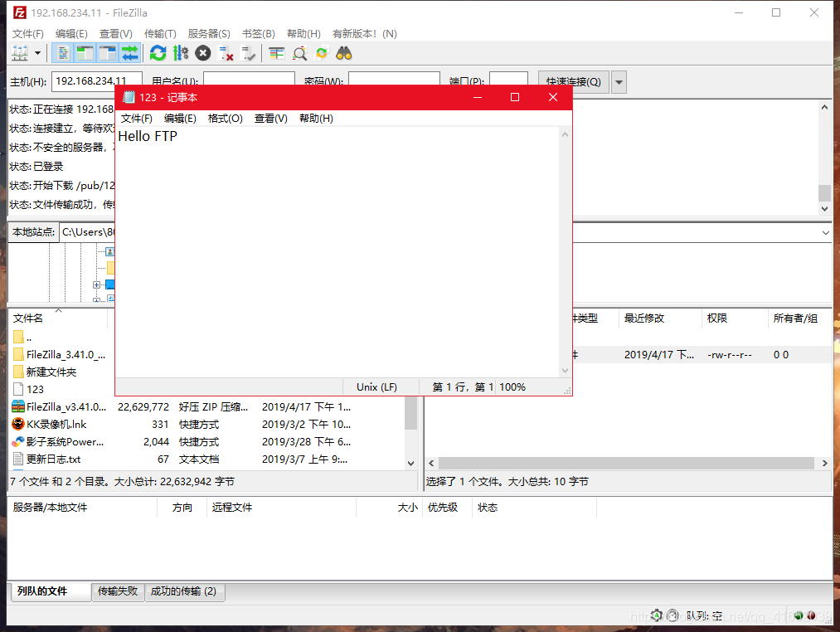Open the Site Manager icon
This screenshot has width=840, height=632.
pyautogui.click(x=20, y=53)
